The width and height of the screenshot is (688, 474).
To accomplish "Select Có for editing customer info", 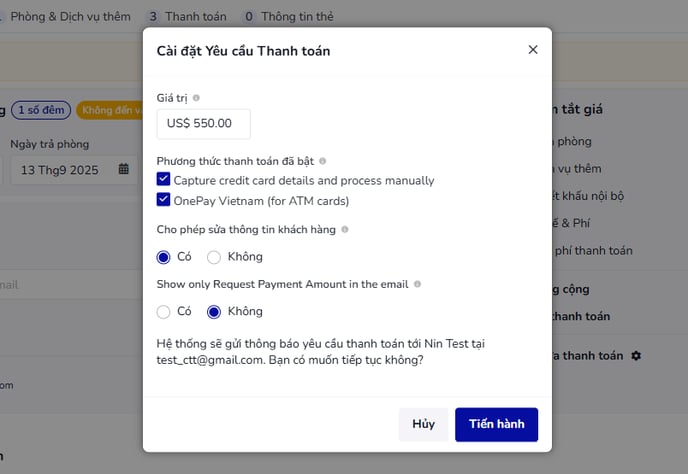I will click(x=163, y=257).
